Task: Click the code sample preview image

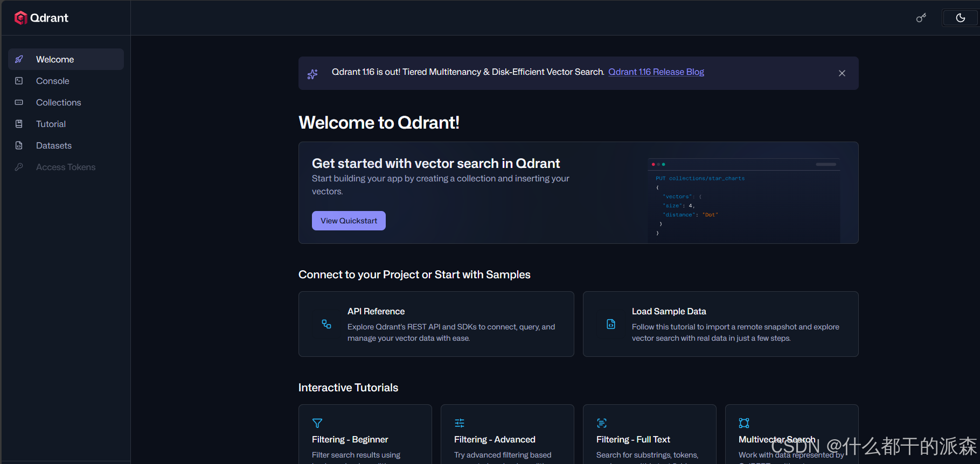Action: (743, 200)
